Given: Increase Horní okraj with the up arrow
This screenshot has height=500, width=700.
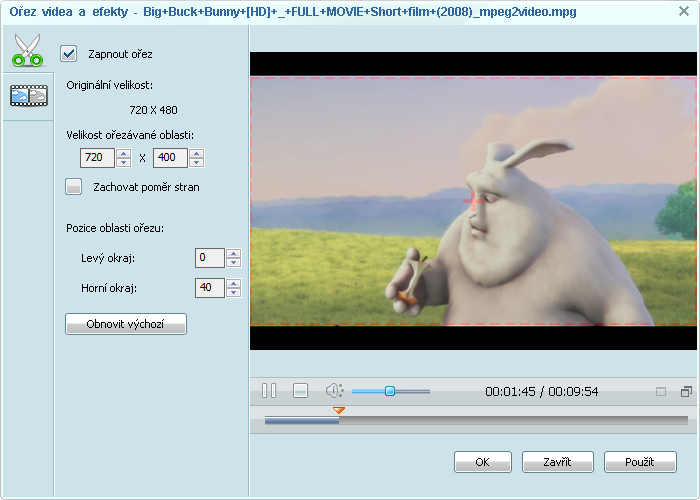Looking at the screenshot, I should click(x=233, y=283).
